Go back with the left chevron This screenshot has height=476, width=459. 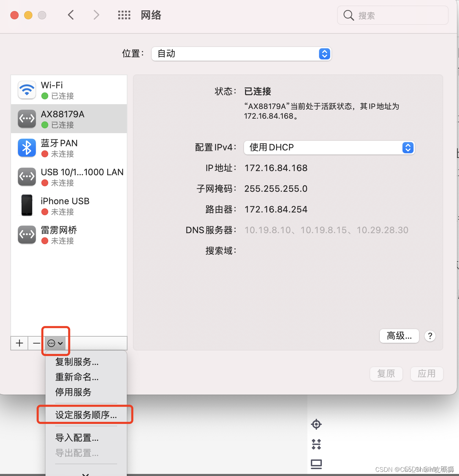point(71,15)
